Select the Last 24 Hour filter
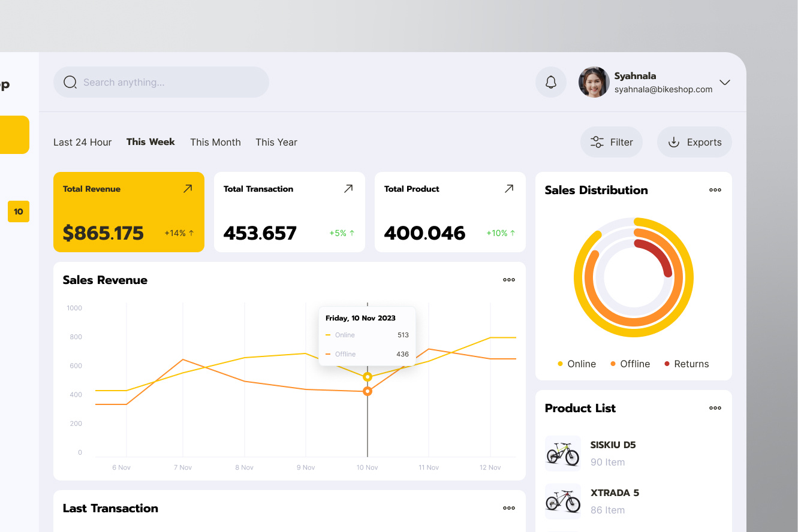798x532 pixels. point(82,142)
